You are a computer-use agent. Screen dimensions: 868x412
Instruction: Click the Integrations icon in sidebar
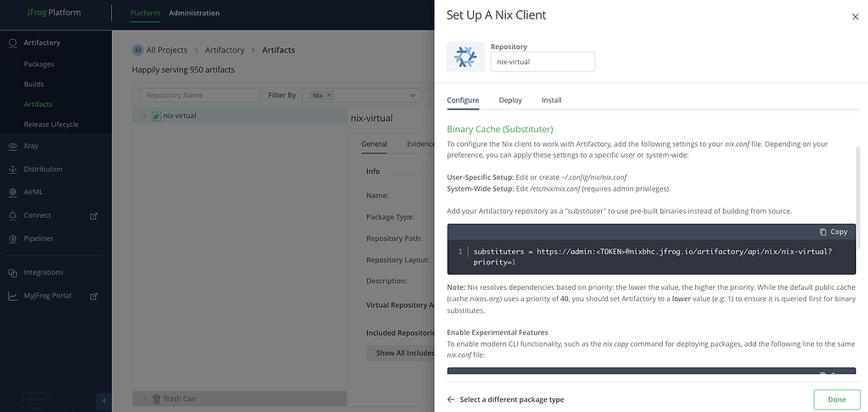pyautogui.click(x=13, y=273)
